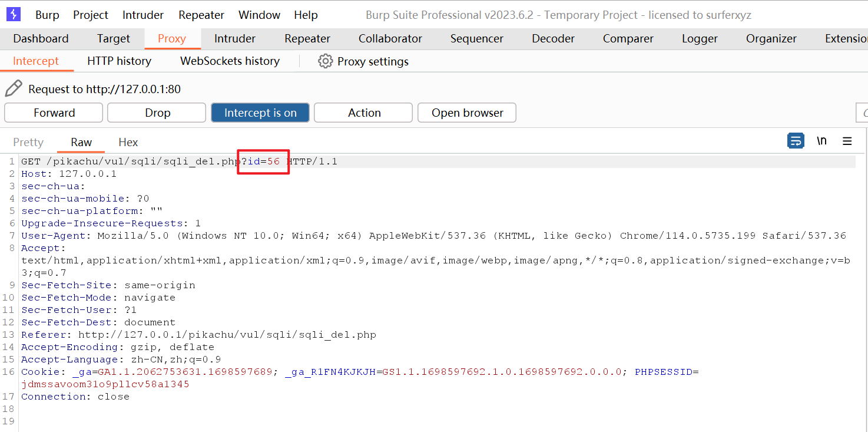
Task: Open the editor hamburger options menu
Action: point(847,141)
